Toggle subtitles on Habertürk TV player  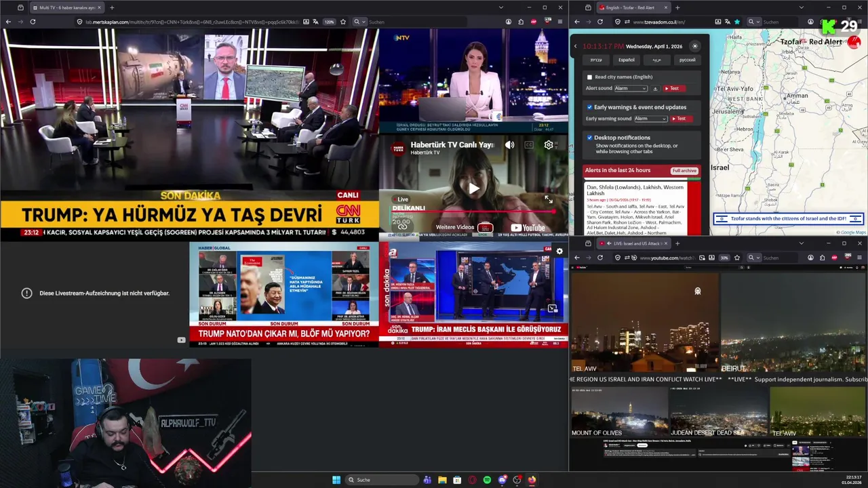(529, 144)
